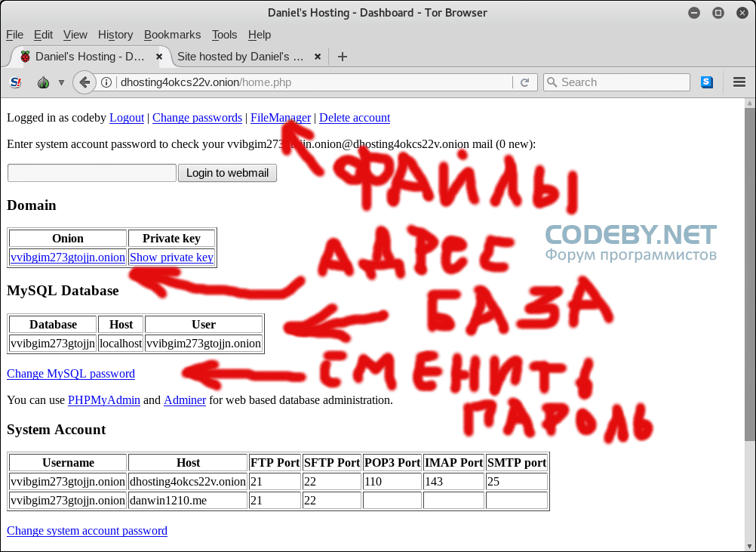This screenshot has height=552, width=756.
Task: Open the Tools menu
Action: pyautogui.click(x=224, y=35)
